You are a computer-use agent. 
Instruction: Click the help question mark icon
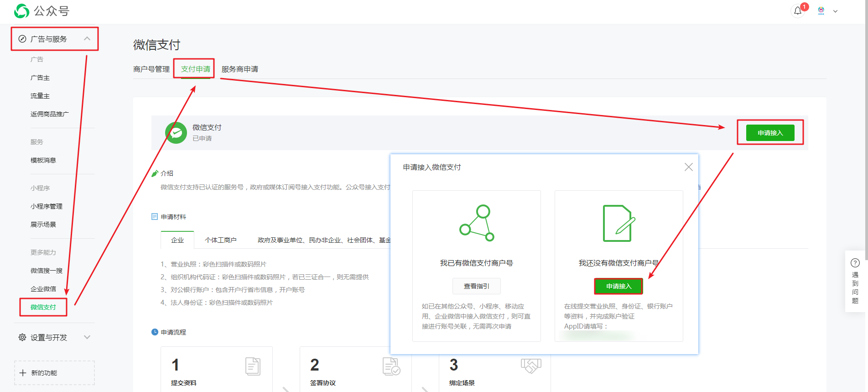(x=855, y=263)
